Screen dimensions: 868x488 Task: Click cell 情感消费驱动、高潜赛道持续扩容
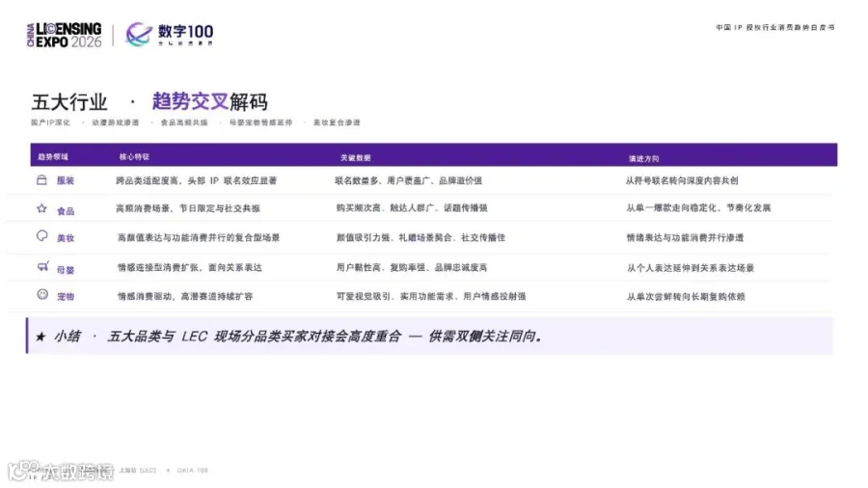click(x=185, y=297)
